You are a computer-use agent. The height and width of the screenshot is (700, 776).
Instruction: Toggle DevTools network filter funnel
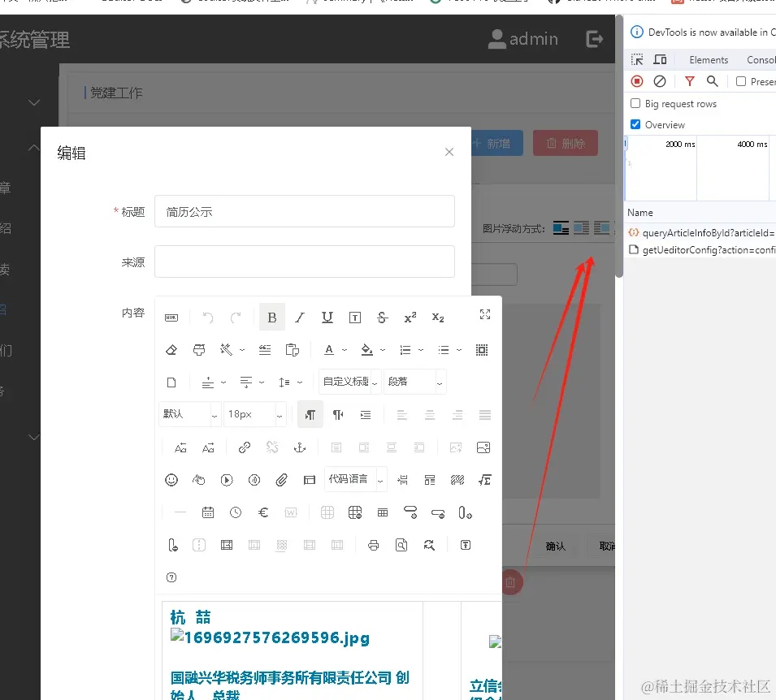pyautogui.click(x=689, y=81)
